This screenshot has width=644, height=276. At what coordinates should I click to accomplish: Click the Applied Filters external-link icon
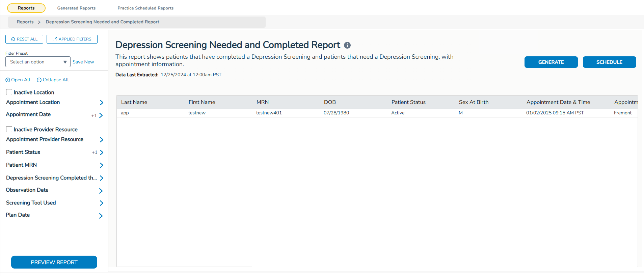pos(55,39)
